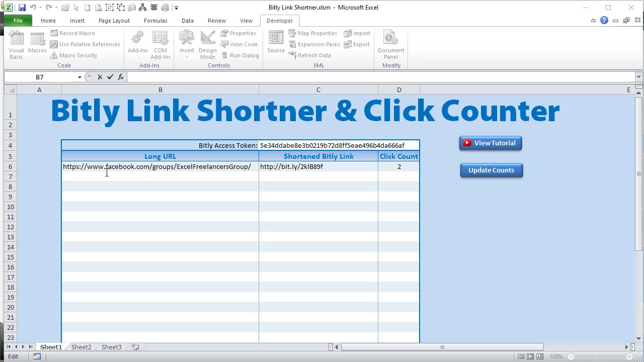Open COM Add-Ins dialog
Viewport: 644px width, 362px height.
[x=160, y=45]
